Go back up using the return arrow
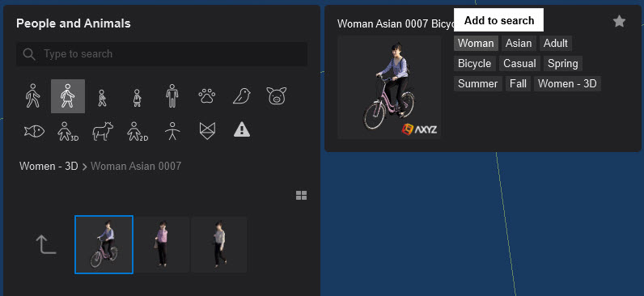Image resolution: width=644 pixels, height=296 pixels. click(46, 244)
